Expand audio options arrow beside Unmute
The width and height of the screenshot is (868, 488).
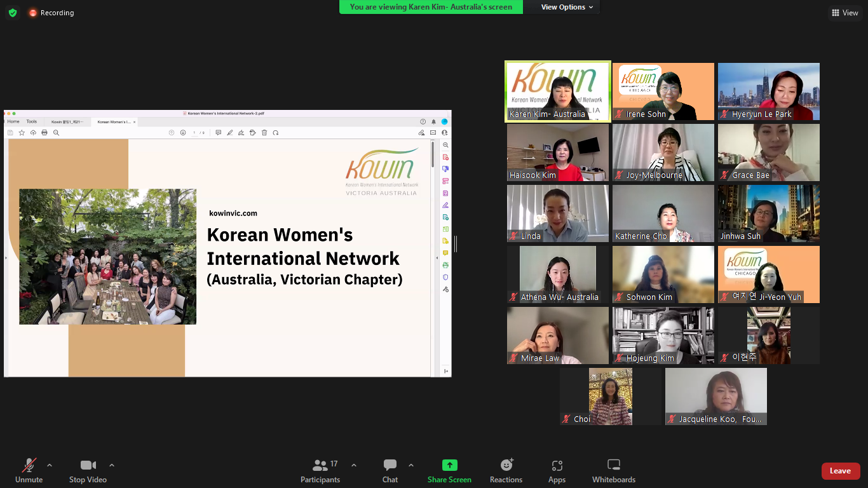coord(50,465)
